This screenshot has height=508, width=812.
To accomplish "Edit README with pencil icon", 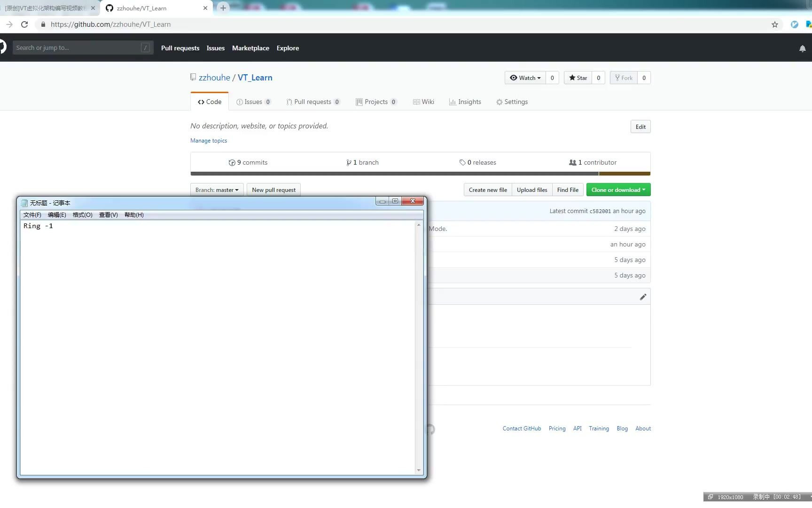I will (643, 297).
